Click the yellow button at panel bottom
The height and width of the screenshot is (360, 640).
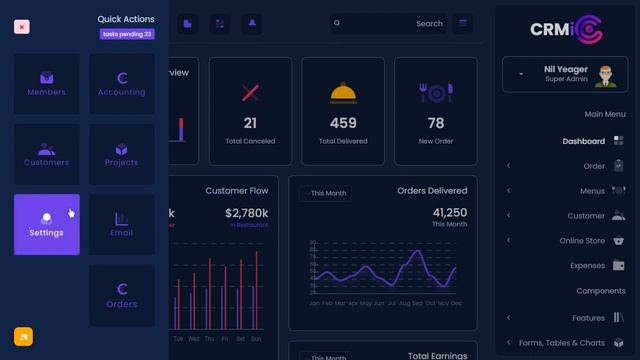pyautogui.click(x=23, y=337)
